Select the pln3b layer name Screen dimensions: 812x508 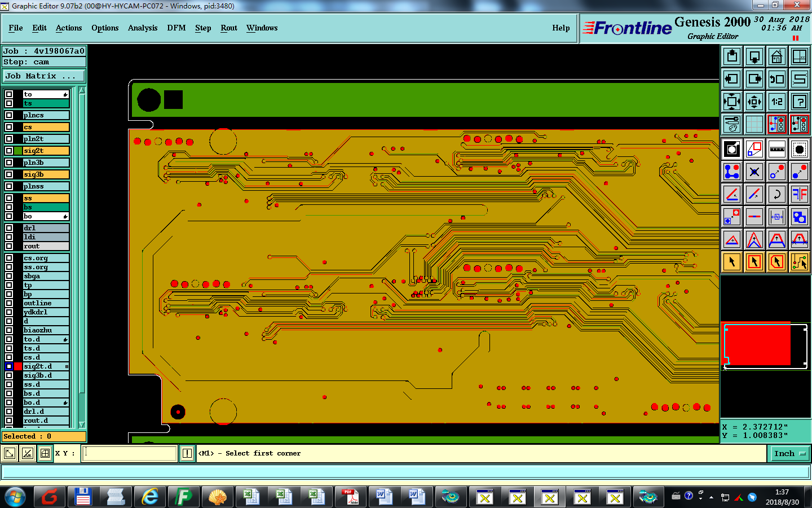(46, 163)
